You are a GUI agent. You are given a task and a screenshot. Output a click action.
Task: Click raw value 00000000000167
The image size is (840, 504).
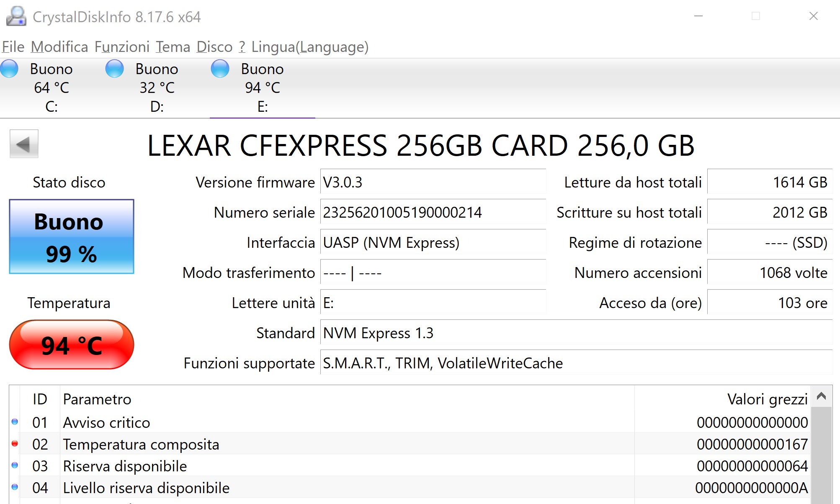752,444
